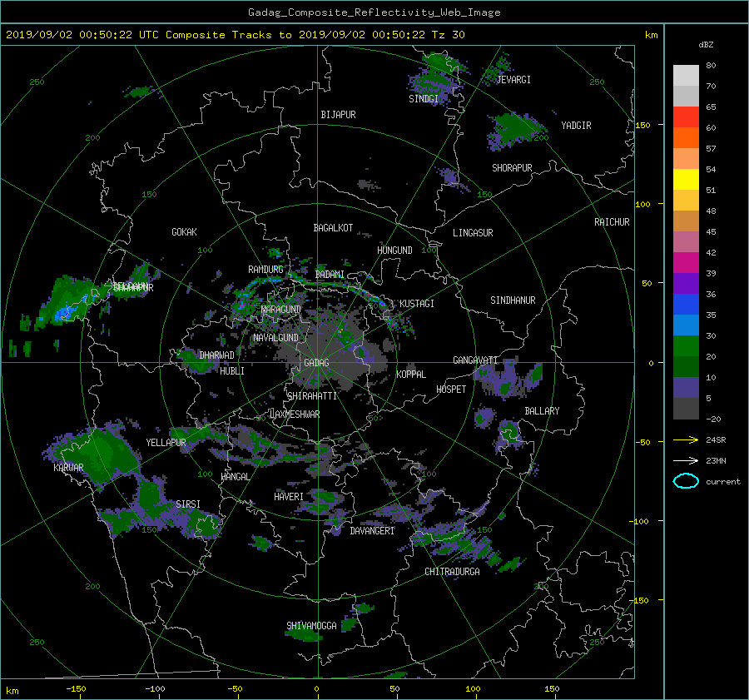The image size is (749, 700).
Task: Choose the orange 60–57 dBZ legend swatch
Action: 686,138
